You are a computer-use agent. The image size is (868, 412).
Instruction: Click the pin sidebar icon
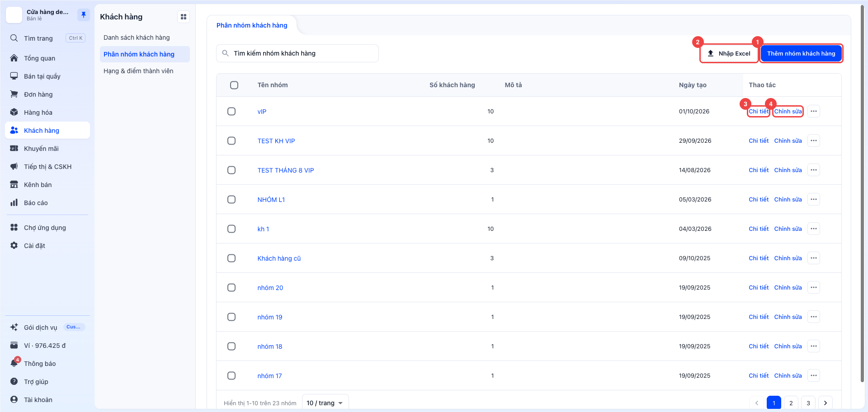83,15
